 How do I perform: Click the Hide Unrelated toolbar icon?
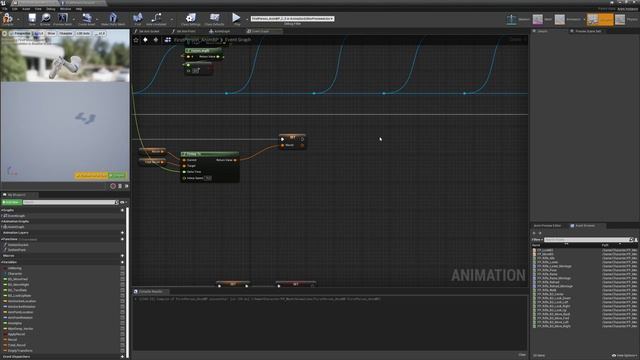coord(156,18)
